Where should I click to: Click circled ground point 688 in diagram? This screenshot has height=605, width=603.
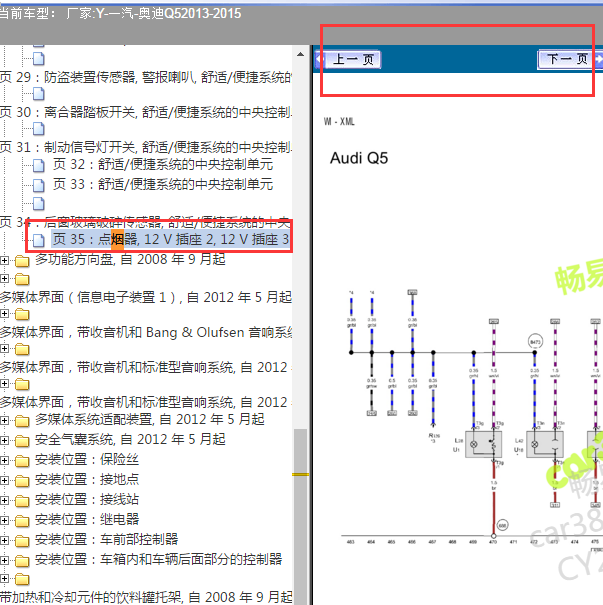pos(502,526)
